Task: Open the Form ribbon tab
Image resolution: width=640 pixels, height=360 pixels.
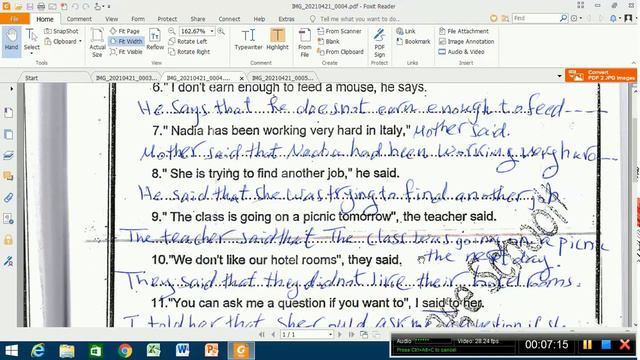Action: coord(138,19)
